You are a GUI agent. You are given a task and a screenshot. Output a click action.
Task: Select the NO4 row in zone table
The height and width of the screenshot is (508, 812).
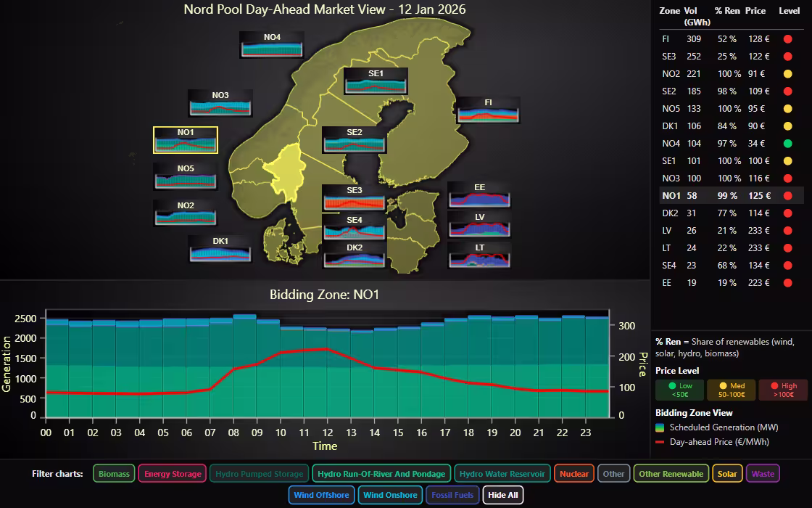point(731,144)
